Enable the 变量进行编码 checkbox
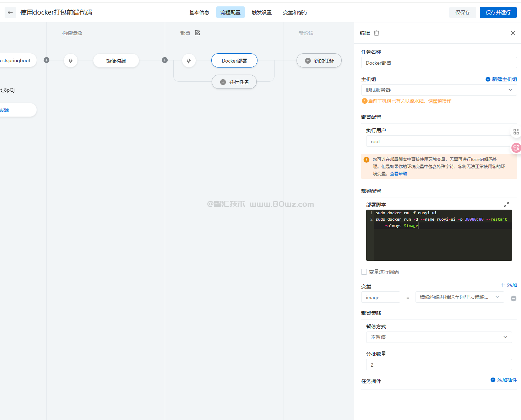Image resolution: width=521 pixels, height=420 pixels. (x=364, y=272)
